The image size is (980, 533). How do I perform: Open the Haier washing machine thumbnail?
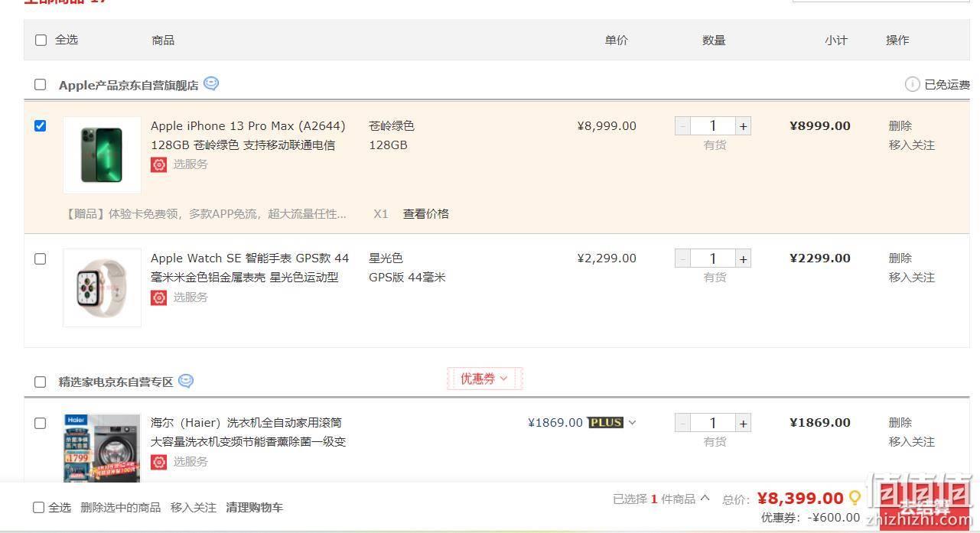[x=102, y=447]
